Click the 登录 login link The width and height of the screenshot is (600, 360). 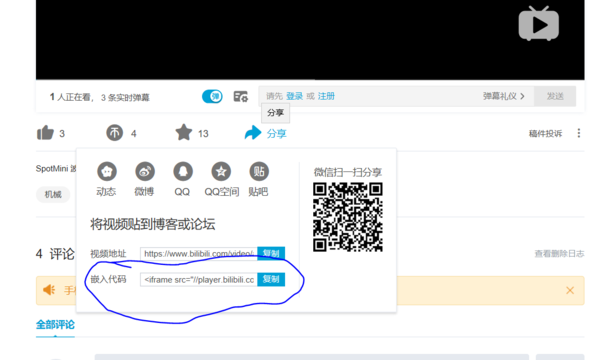click(x=294, y=96)
